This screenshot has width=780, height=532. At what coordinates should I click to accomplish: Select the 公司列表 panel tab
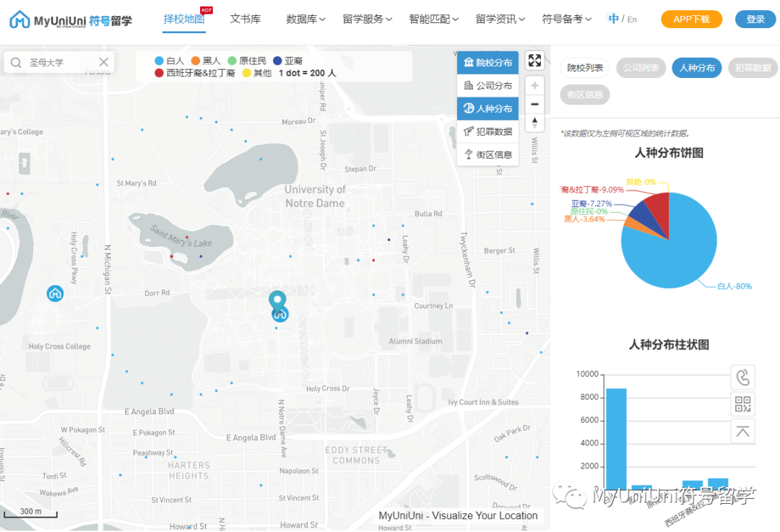pos(641,68)
